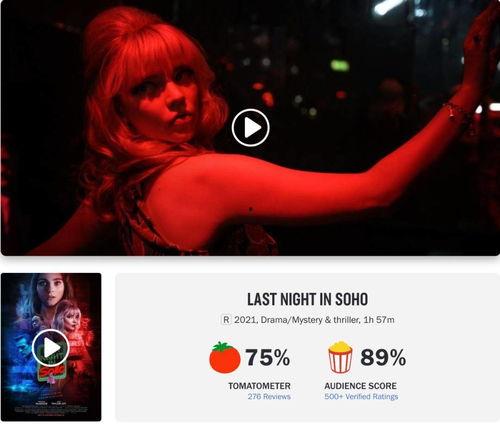Viewport: 500px width, 426px height.
Task: Play the main Last Night in Soho trailer
Action: pyautogui.click(x=251, y=127)
